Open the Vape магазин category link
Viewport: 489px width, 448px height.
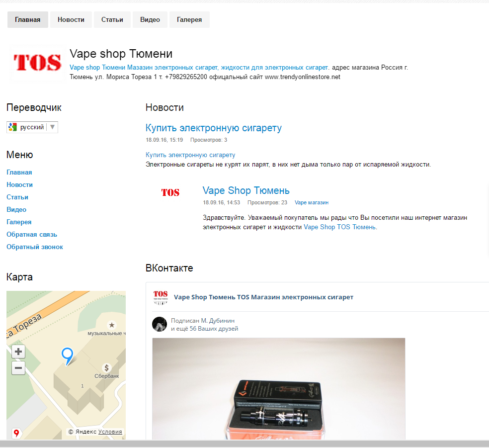[312, 202]
